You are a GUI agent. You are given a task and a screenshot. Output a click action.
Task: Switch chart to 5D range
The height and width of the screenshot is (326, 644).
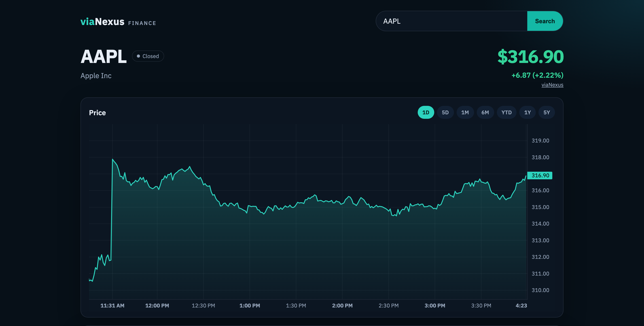click(x=445, y=113)
